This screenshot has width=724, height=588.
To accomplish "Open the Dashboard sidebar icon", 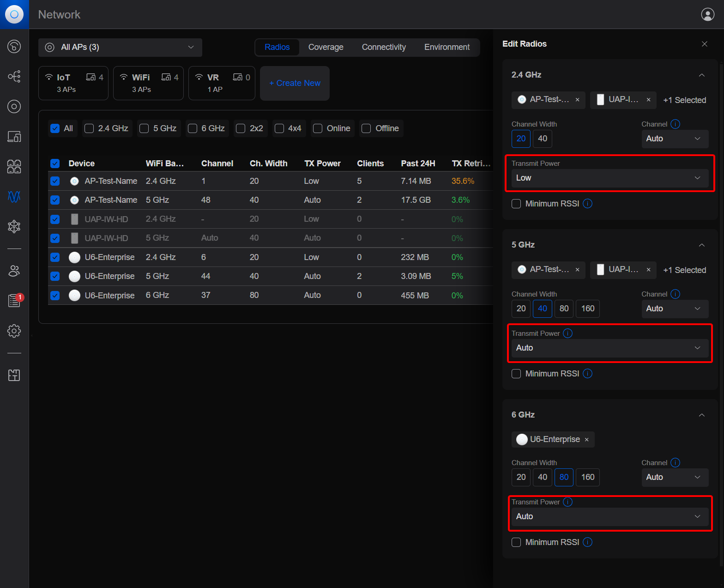I will point(14,47).
